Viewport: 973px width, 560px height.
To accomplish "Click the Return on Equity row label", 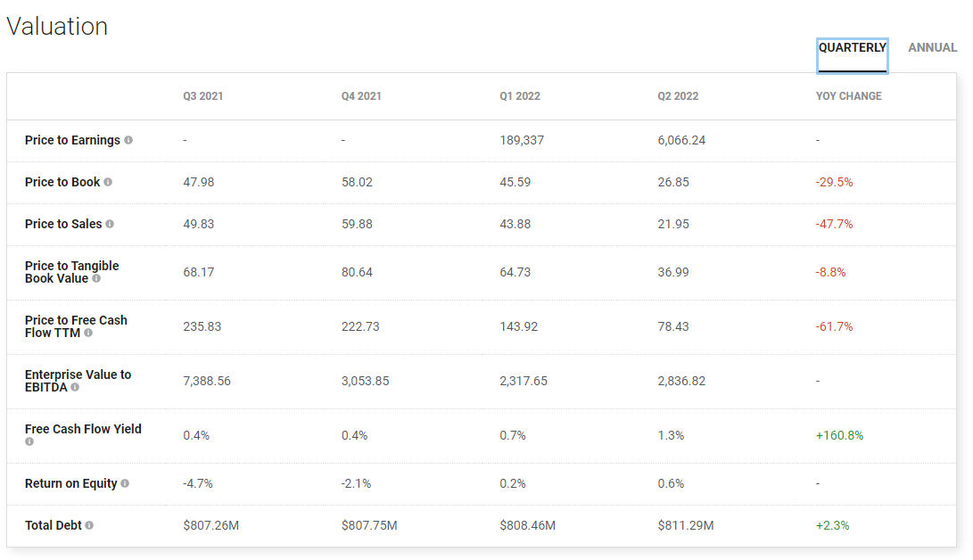I will [x=71, y=483].
